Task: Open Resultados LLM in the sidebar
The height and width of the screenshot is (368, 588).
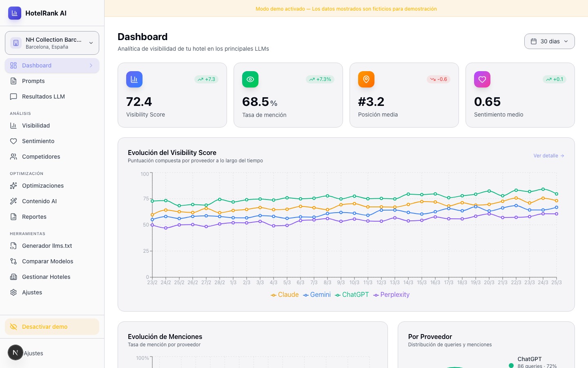Action: 43,96
